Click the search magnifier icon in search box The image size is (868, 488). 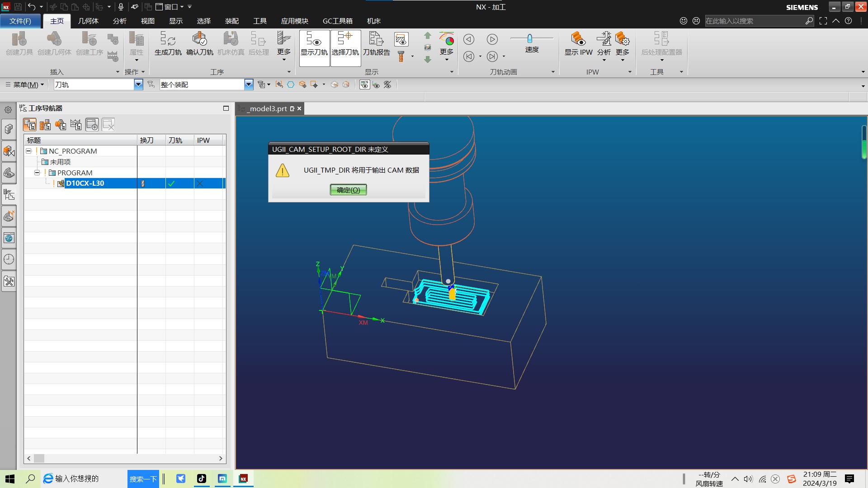(x=809, y=21)
